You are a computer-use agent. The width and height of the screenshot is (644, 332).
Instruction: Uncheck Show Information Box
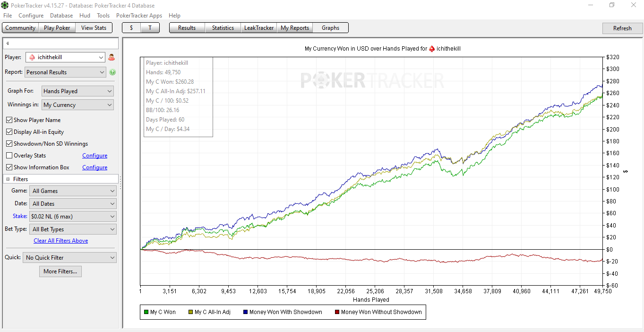pos(9,167)
